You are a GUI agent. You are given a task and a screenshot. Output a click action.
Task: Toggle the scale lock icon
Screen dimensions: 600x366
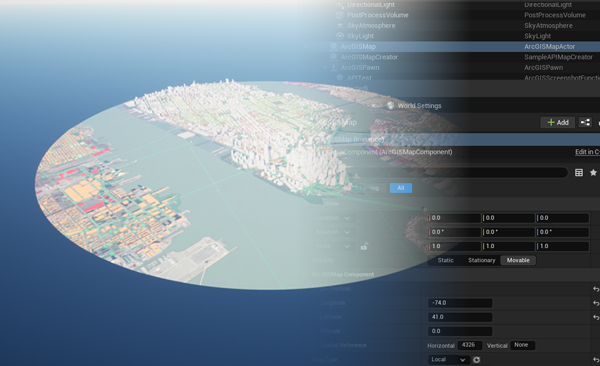(x=364, y=246)
